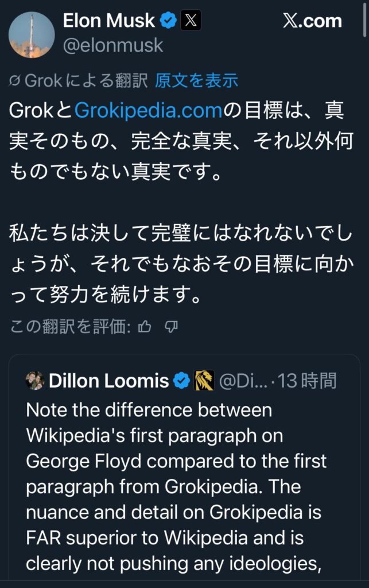Image resolution: width=369 pixels, height=588 pixels.
Task: Show the original text via 原文を表示
Action: (x=196, y=81)
